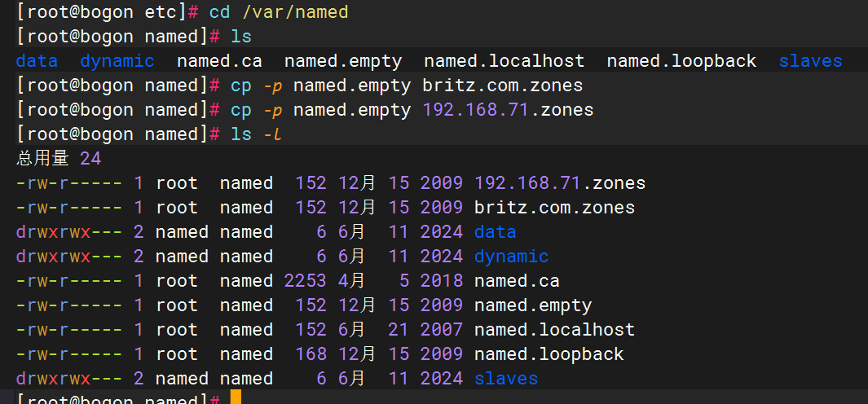
Task: Click 'named.localhost' in the first ls output row
Action: click(x=504, y=61)
